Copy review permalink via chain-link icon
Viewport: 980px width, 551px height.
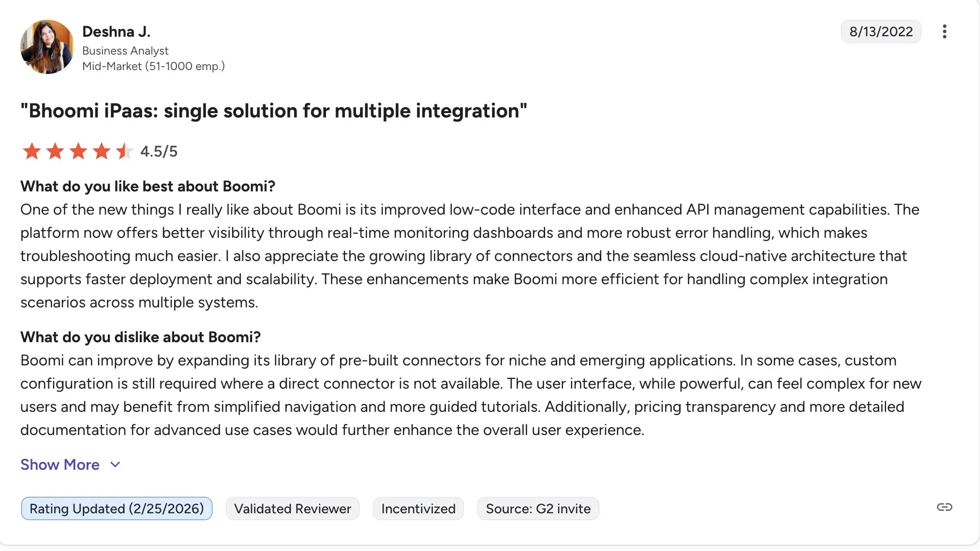point(944,507)
